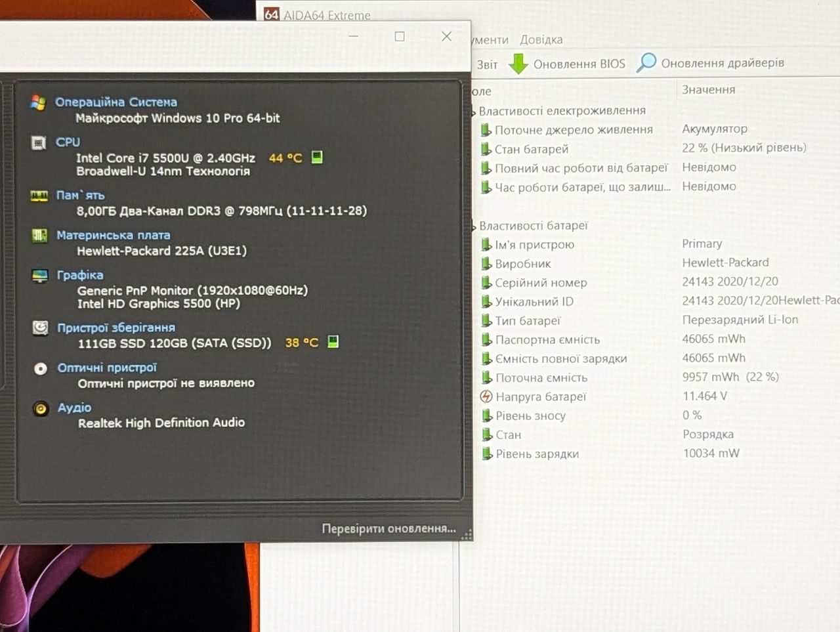Viewport: 840px width, 632px height.
Task: Collapse the Властивості електроживлення group
Action: pos(474,112)
